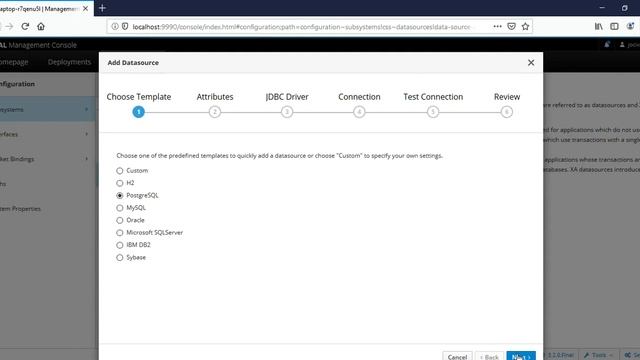
Task: Open the Tools dropdown in the footer
Action: (598, 355)
